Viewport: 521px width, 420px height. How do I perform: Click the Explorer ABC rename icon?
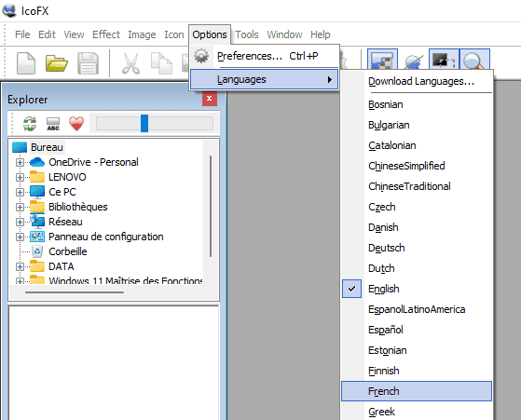53,124
